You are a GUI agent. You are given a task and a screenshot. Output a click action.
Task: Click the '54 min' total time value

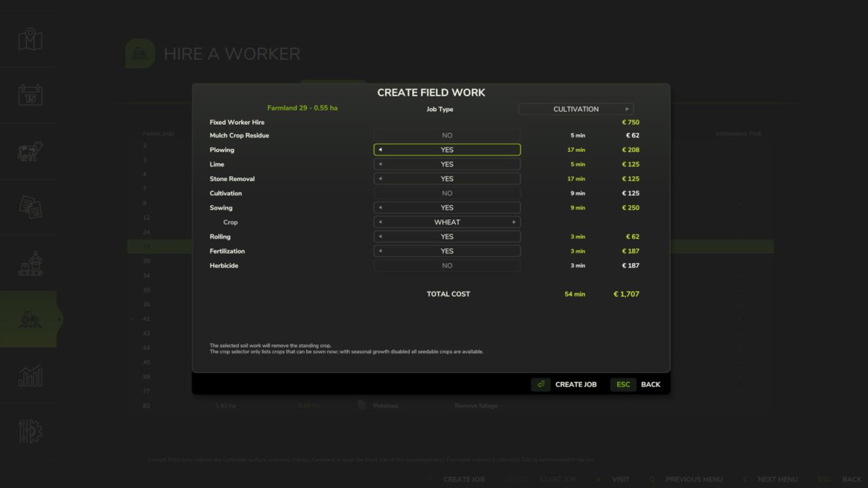click(574, 294)
